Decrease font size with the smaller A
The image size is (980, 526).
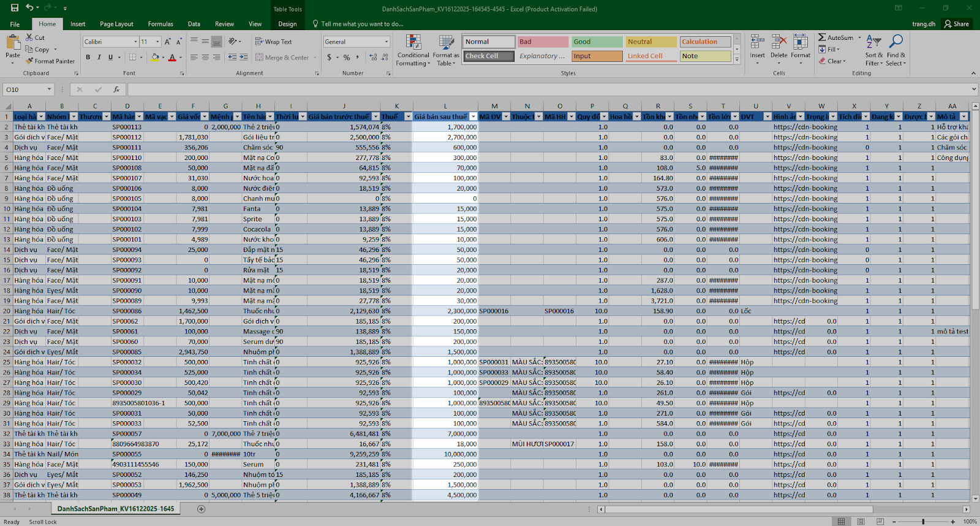tap(179, 42)
